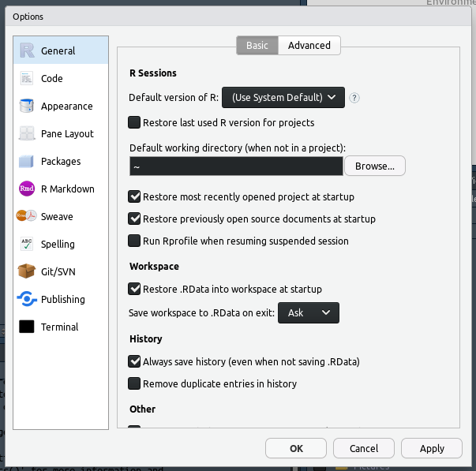Image resolution: width=476 pixels, height=471 pixels.
Task: Enable Run Rprofile when resuming suspended session
Action: click(134, 241)
